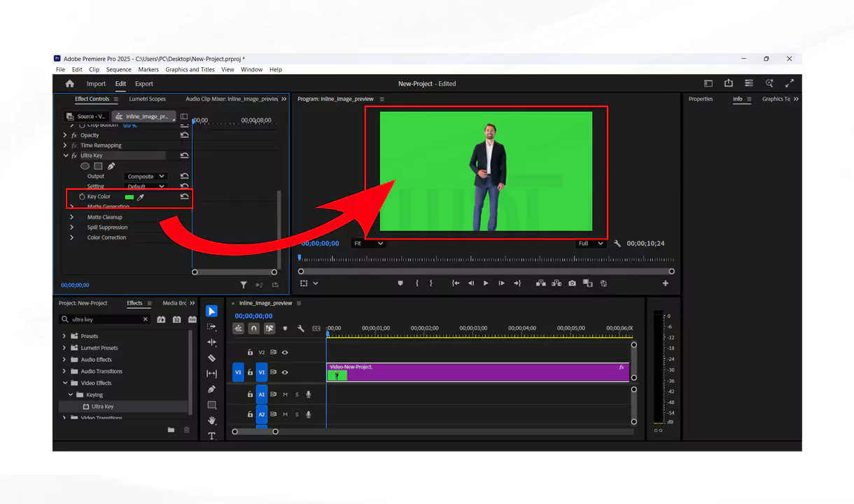Click the ultra key search field
854x504 pixels.
106,319
